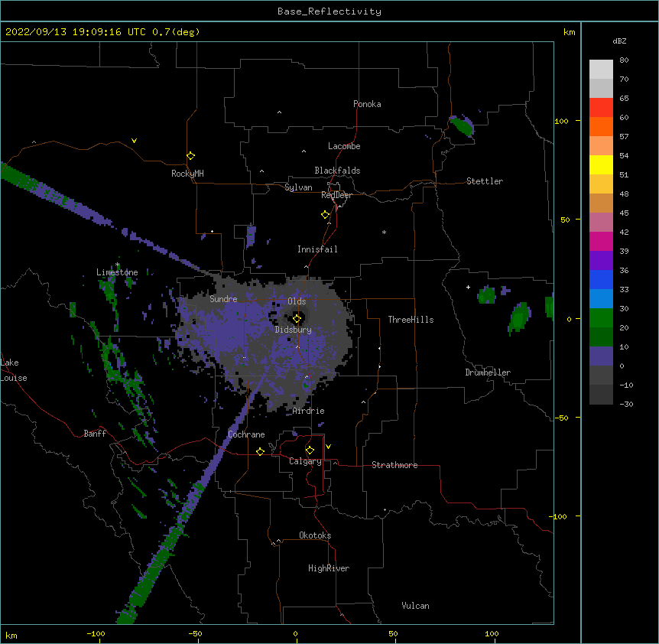The image size is (659, 644).
Task: Click the Base_Reflectivity title
Action: [x=329, y=11]
